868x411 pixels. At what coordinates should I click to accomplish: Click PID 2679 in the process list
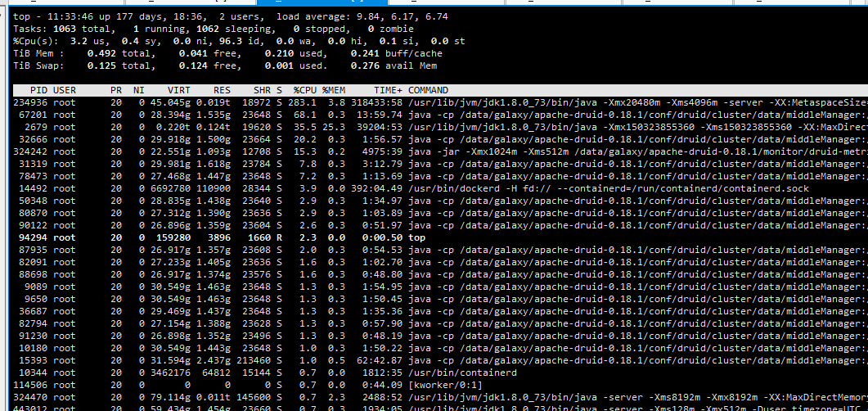(x=35, y=127)
